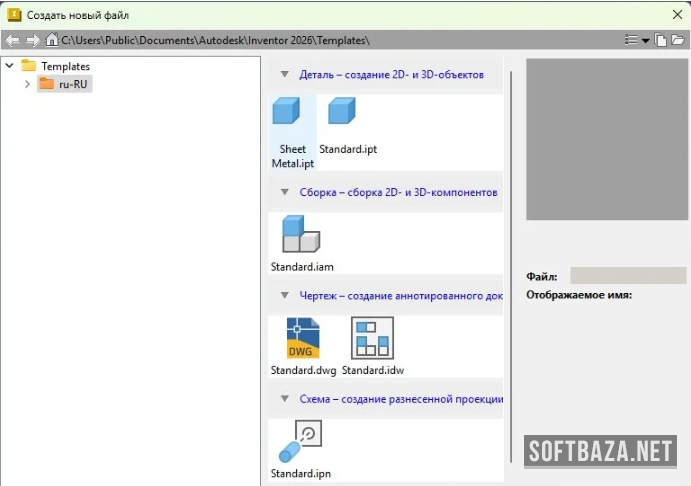Click the copy file icon in top-right toolbar
Image resolution: width=691 pixels, height=486 pixels.
pyautogui.click(x=660, y=40)
